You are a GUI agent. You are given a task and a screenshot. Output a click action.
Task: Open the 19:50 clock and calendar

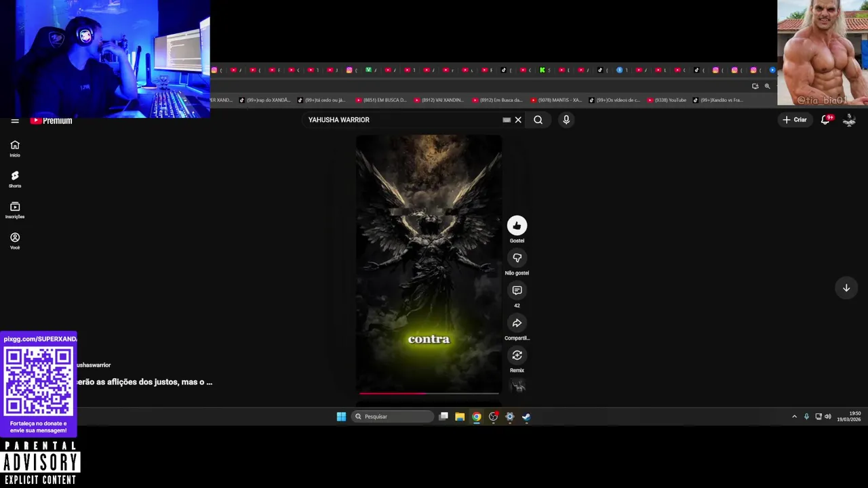click(848, 417)
